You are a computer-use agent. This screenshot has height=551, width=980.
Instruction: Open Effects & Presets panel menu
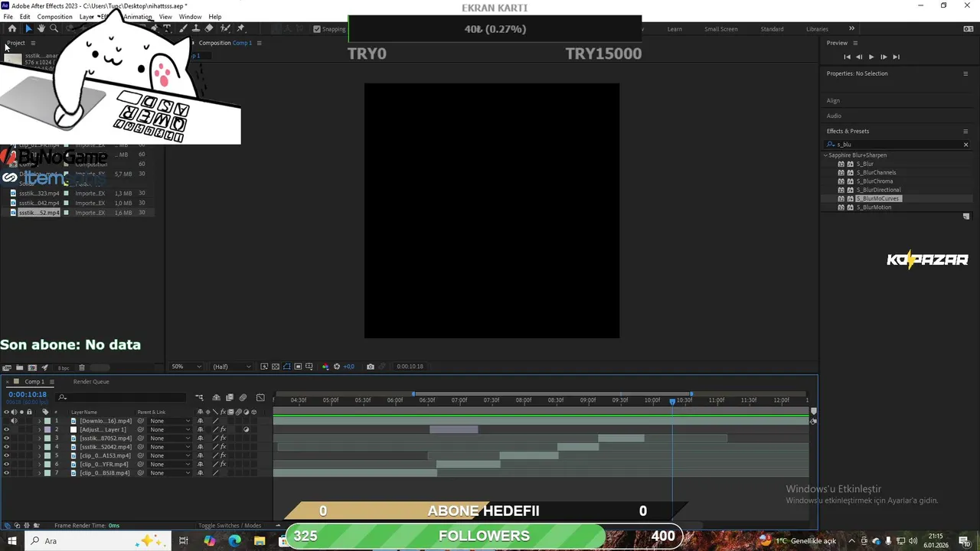click(965, 131)
